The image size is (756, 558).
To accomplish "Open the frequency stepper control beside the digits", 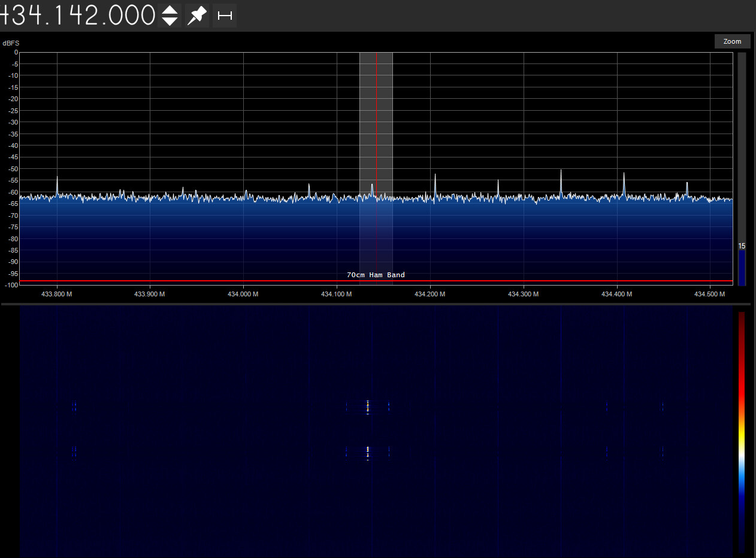I will tap(170, 16).
